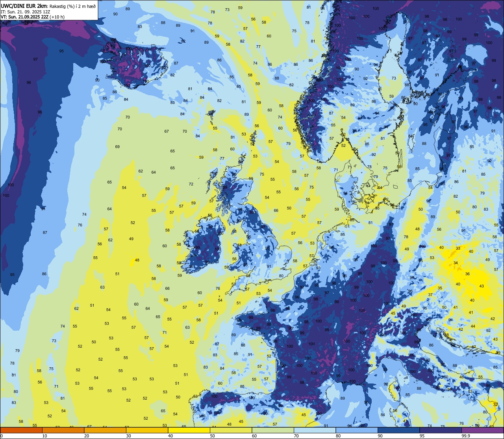This screenshot has height=439, width=504.
Task: Click the legend tick label 50
Action: click(x=212, y=436)
